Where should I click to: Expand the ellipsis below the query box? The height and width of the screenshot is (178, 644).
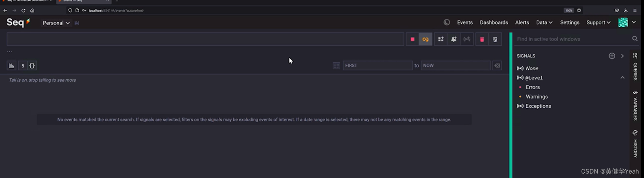[10, 51]
